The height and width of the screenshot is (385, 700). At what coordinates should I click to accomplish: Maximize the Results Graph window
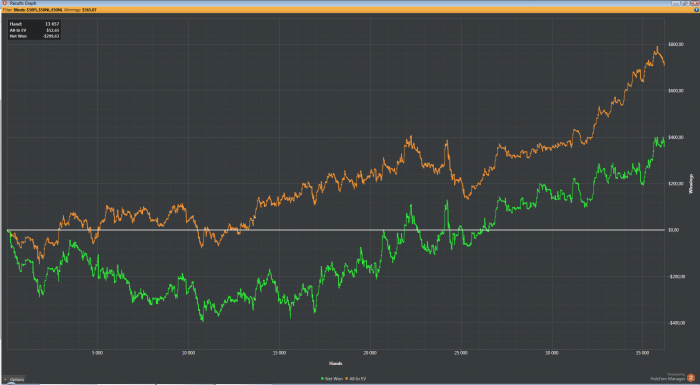pos(684,3)
